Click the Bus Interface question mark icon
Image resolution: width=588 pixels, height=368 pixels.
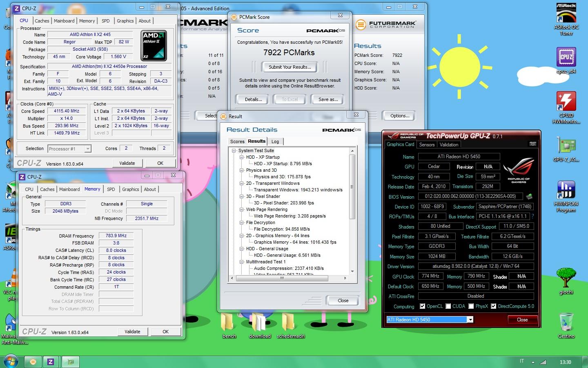(532, 216)
